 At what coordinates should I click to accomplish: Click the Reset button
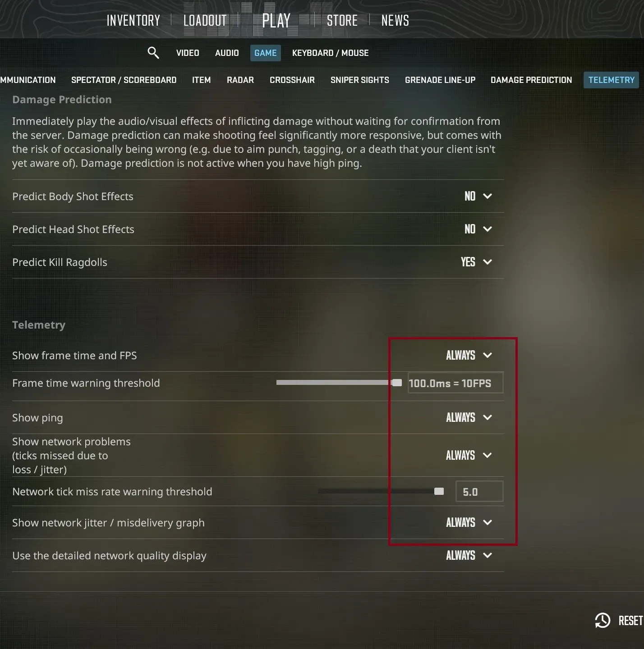tap(630, 621)
